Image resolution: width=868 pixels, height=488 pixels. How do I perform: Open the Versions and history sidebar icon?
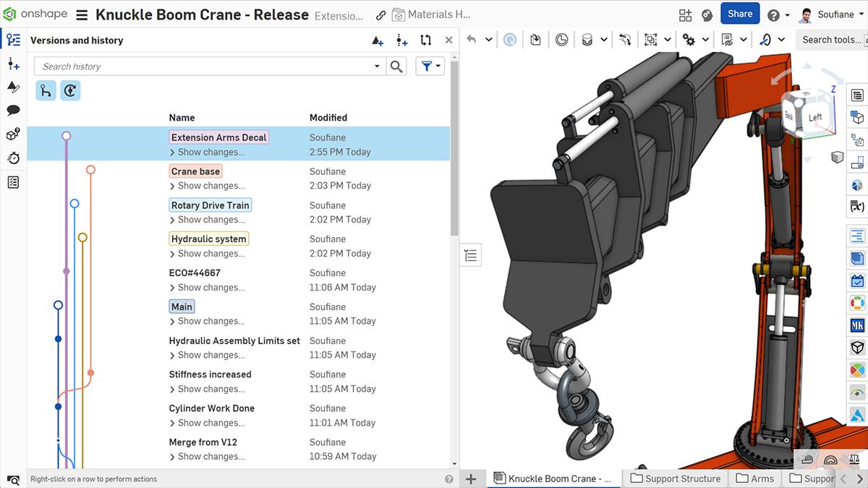click(13, 40)
